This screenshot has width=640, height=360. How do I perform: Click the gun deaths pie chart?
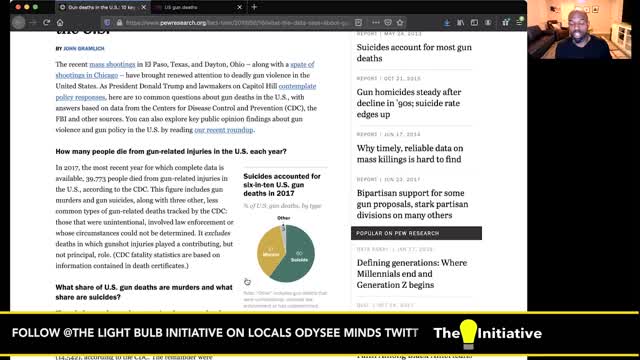pos(286,253)
